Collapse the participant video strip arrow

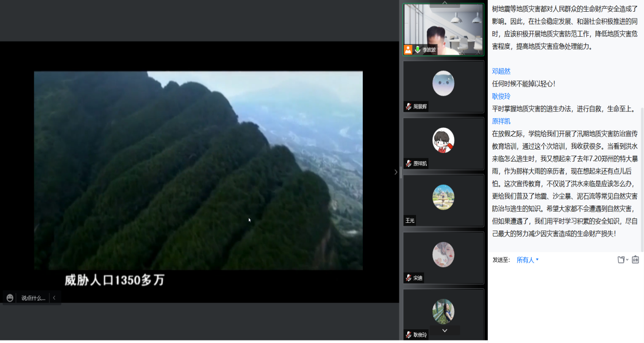coord(396,172)
